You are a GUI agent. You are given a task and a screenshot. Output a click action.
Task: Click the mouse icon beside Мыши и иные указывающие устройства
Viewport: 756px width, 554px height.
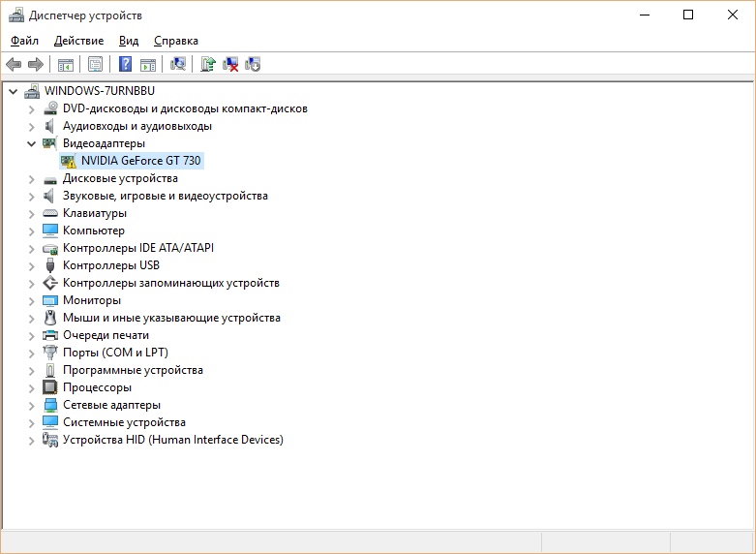click(50, 317)
